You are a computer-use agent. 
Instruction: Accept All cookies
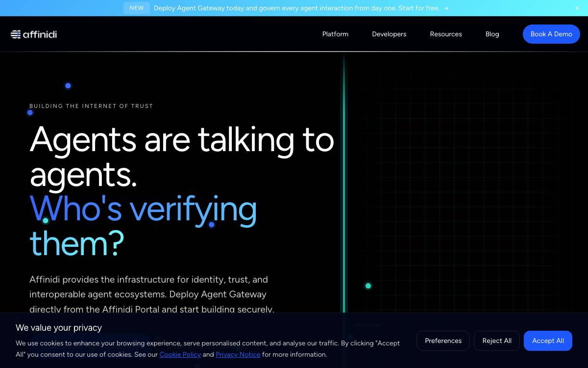click(548, 341)
